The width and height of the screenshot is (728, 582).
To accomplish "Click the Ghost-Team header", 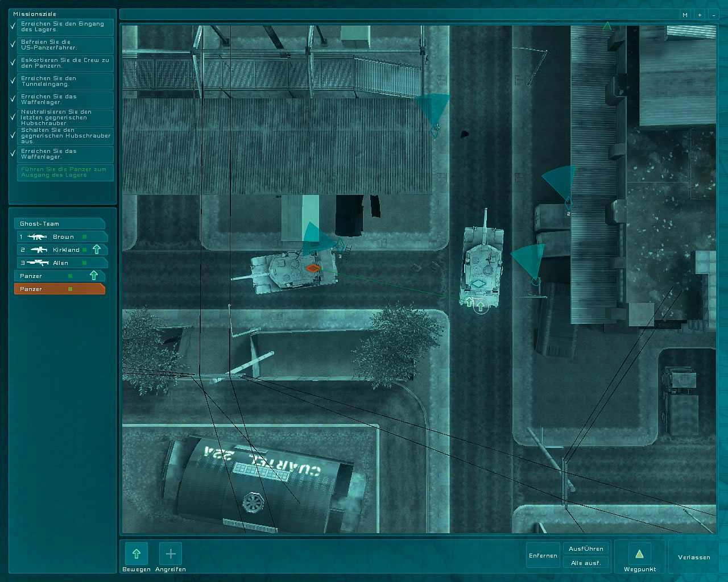I will (60, 223).
